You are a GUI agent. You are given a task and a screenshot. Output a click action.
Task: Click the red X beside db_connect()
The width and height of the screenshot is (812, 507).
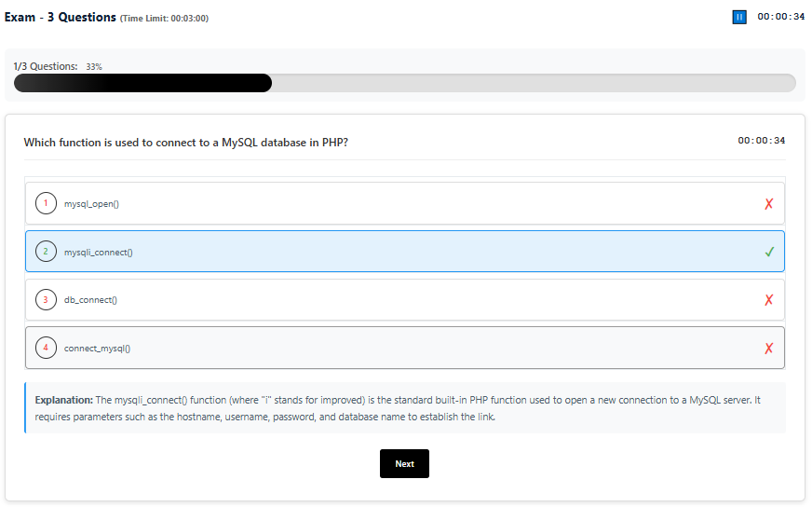(x=768, y=300)
